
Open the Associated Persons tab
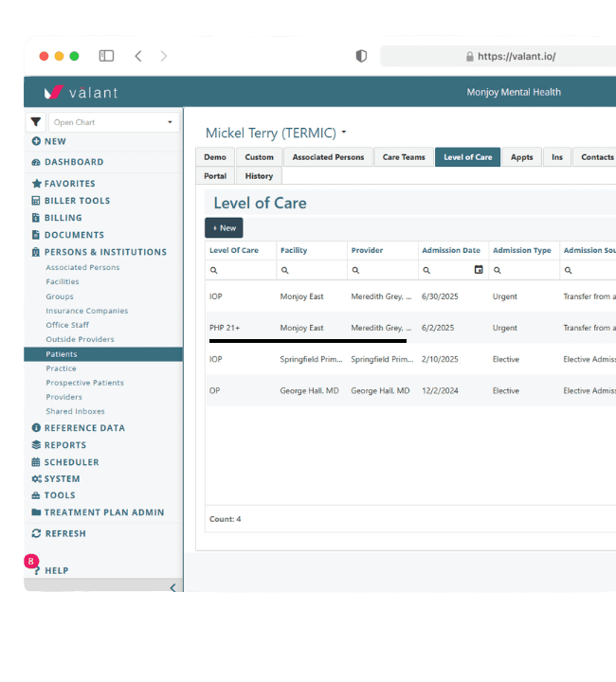(328, 157)
